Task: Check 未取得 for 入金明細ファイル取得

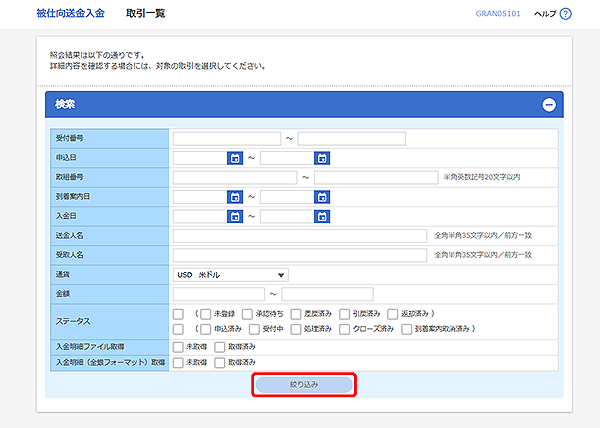Action: [x=178, y=347]
